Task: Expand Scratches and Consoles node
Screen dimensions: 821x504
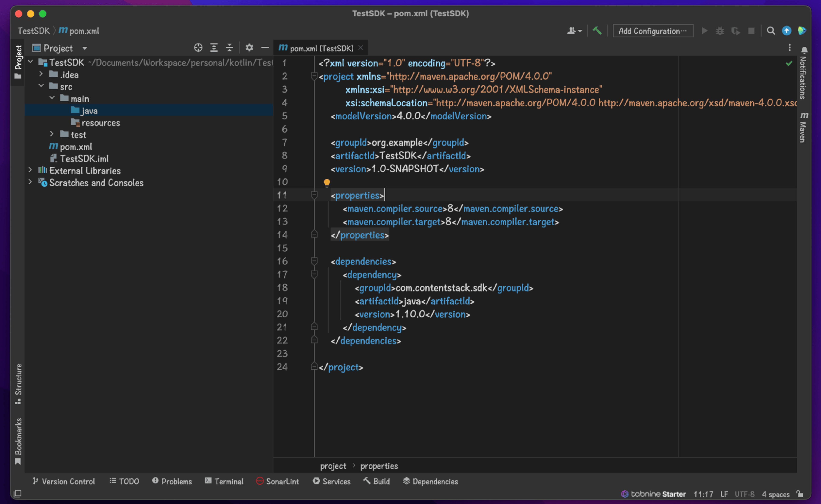Action: point(30,182)
